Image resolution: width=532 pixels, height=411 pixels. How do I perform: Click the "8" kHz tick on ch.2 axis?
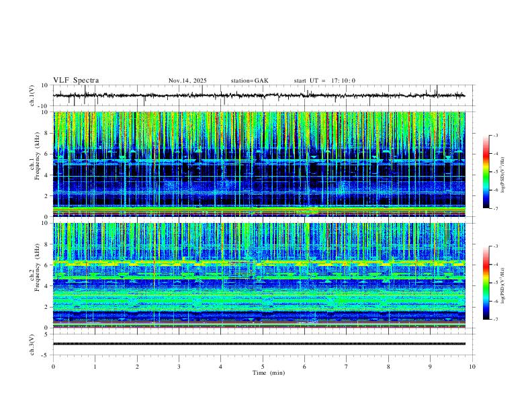[x=46, y=244]
